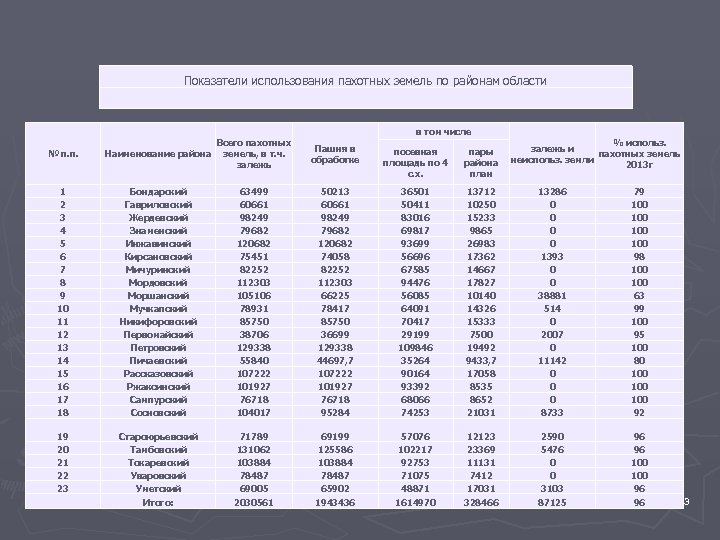The image size is (720, 540).
Task: Select the залежь и неиспольз. земли header
Action: point(552,154)
